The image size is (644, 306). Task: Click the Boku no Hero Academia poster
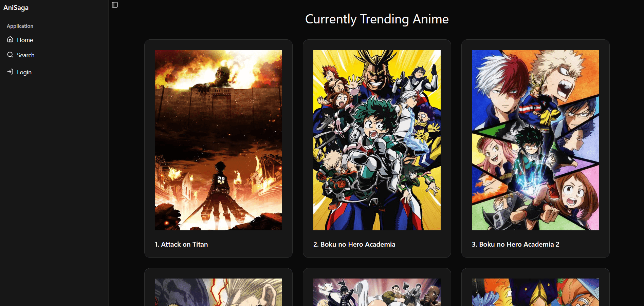click(377, 139)
